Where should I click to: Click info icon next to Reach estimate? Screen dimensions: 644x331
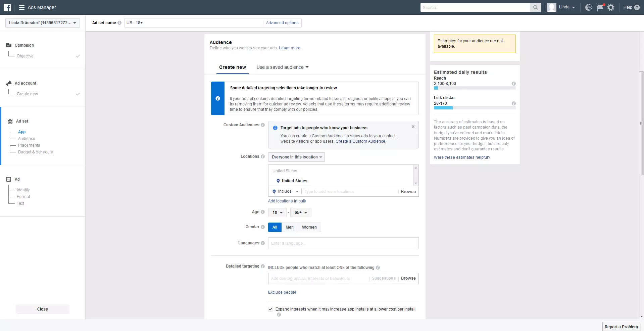point(513,84)
